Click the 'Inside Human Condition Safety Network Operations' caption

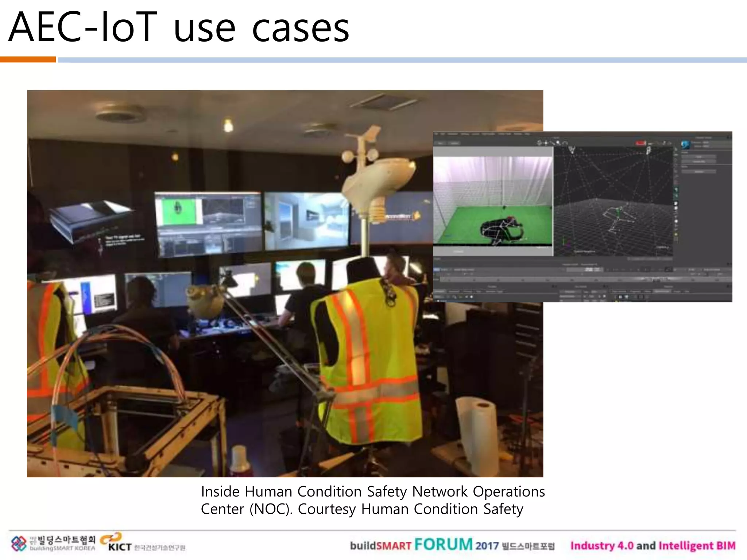pyautogui.click(x=373, y=491)
